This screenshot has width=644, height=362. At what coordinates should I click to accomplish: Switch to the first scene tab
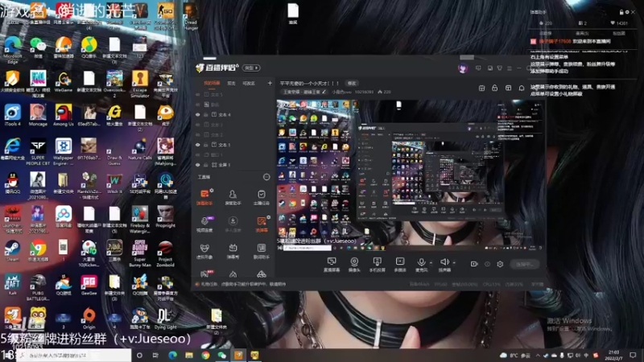coord(212,84)
